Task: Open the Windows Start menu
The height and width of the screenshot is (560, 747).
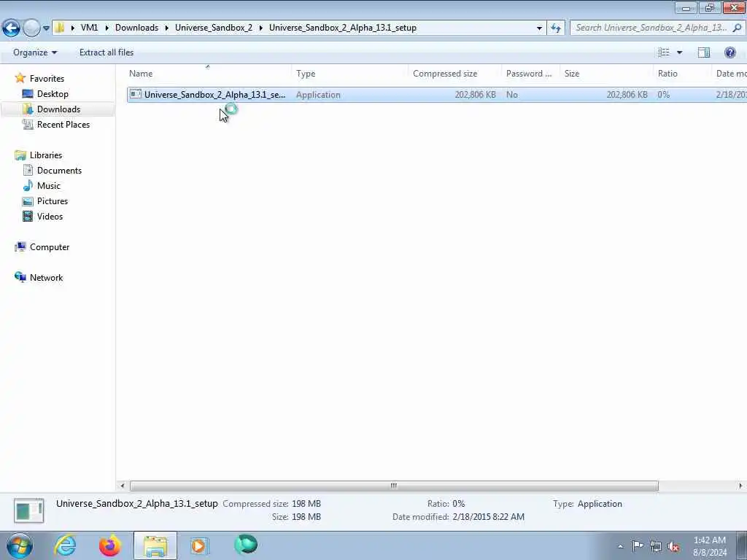Action: tap(20, 545)
